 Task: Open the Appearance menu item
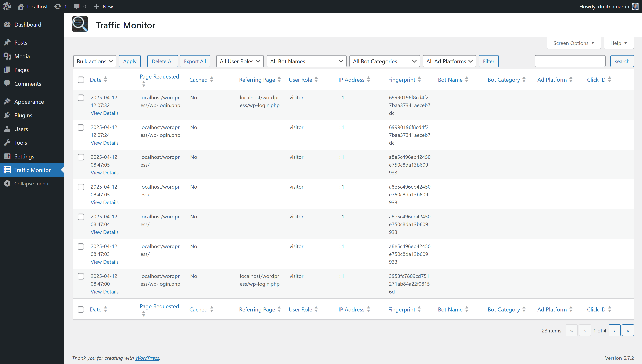click(32, 102)
